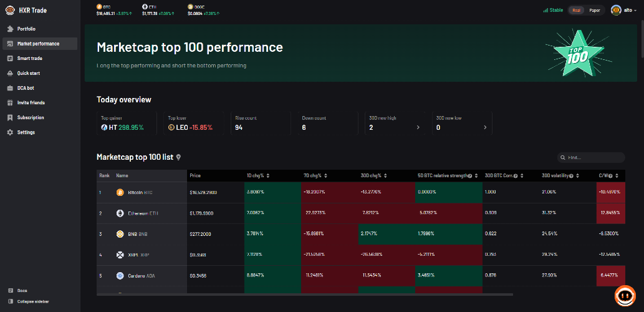Open the Portfolio sidebar item
The image size is (644, 312).
coord(40,29)
